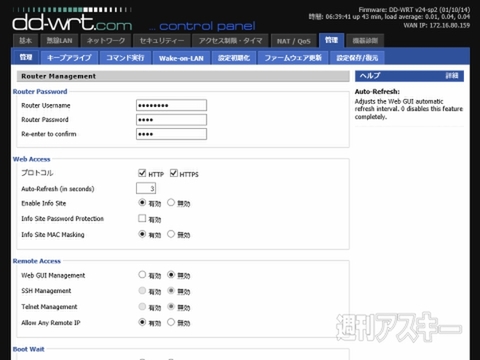Select 無効 for SSH Management
480x360 pixels.
tap(171, 291)
